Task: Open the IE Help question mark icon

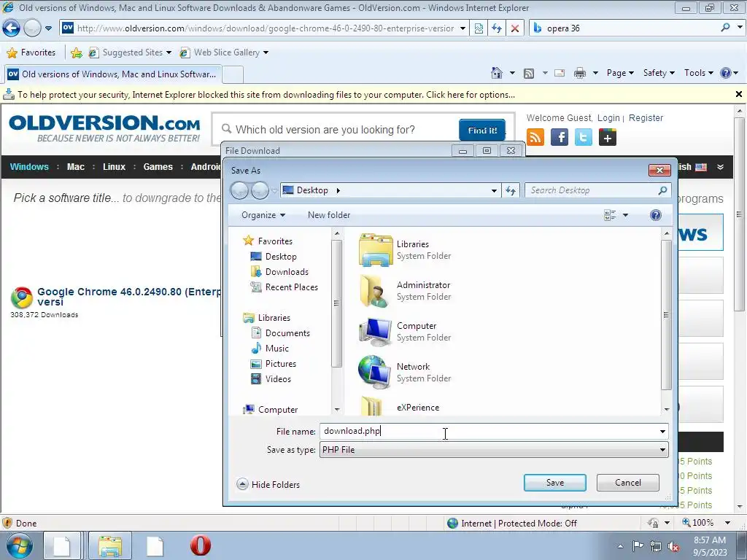Action: coord(726,73)
